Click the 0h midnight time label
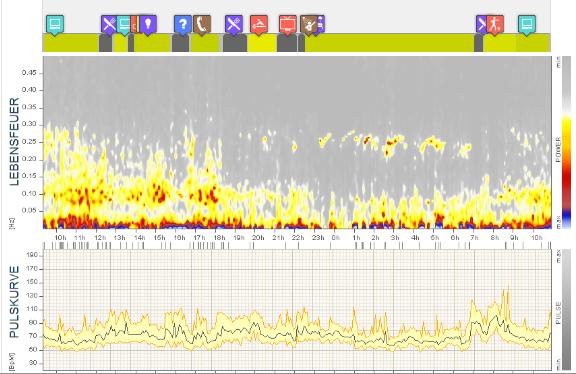This screenshot has height=374, width=576. coord(335,238)
